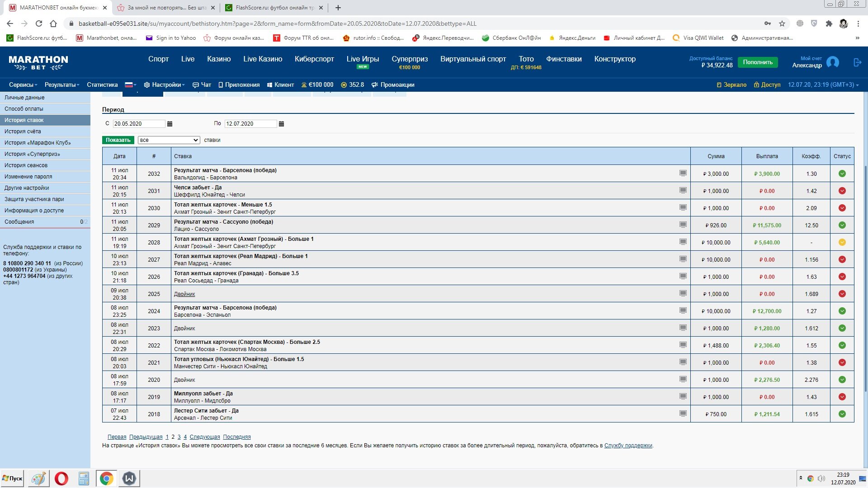Screen dimensions: 868x488
Task: Open the calendar icon next to start date
Action: pyautogui.click(x=170, y=124)
